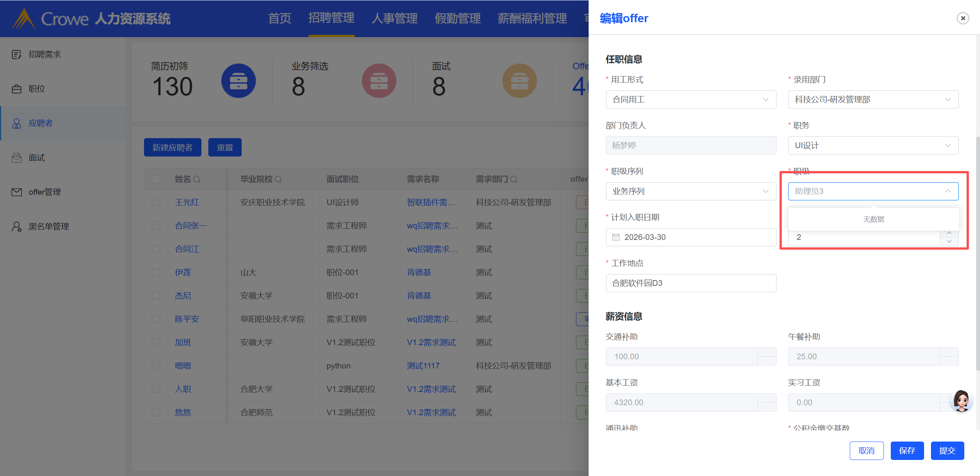Click the 职位 briefcase icon in sidebar

tap(16, 89)
